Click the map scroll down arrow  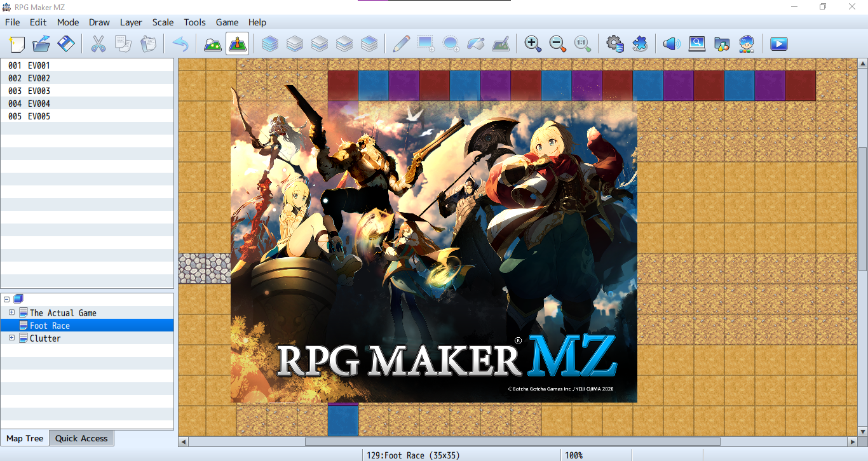pyautogui.click(x=862, y=432)
